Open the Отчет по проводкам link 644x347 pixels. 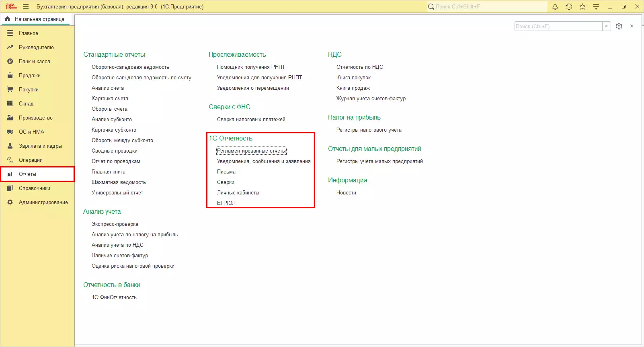pos(116,161)
